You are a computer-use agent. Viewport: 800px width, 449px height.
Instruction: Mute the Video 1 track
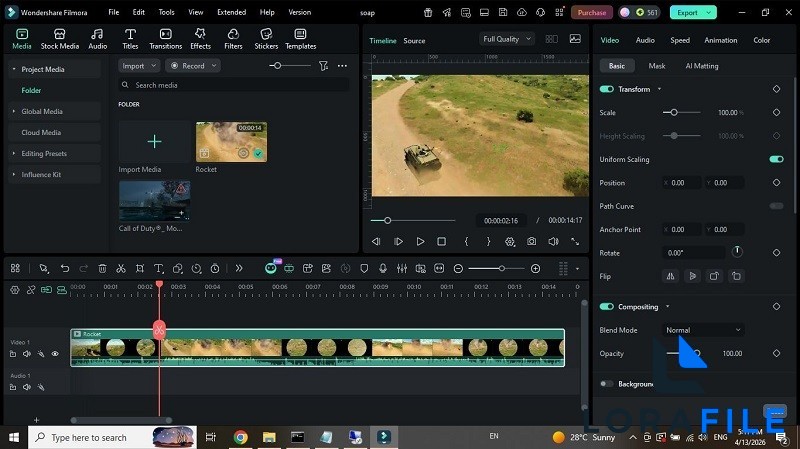(27, 354)
